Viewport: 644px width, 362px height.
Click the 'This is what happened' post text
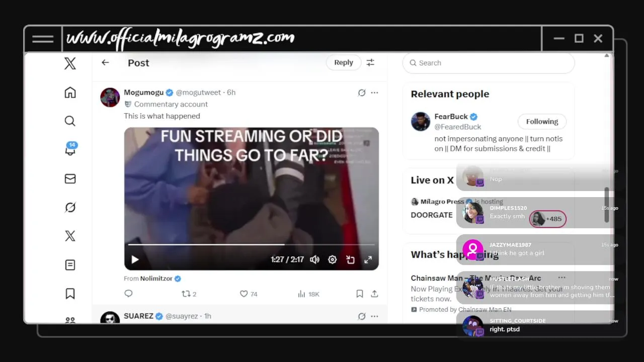coord(162,116)
